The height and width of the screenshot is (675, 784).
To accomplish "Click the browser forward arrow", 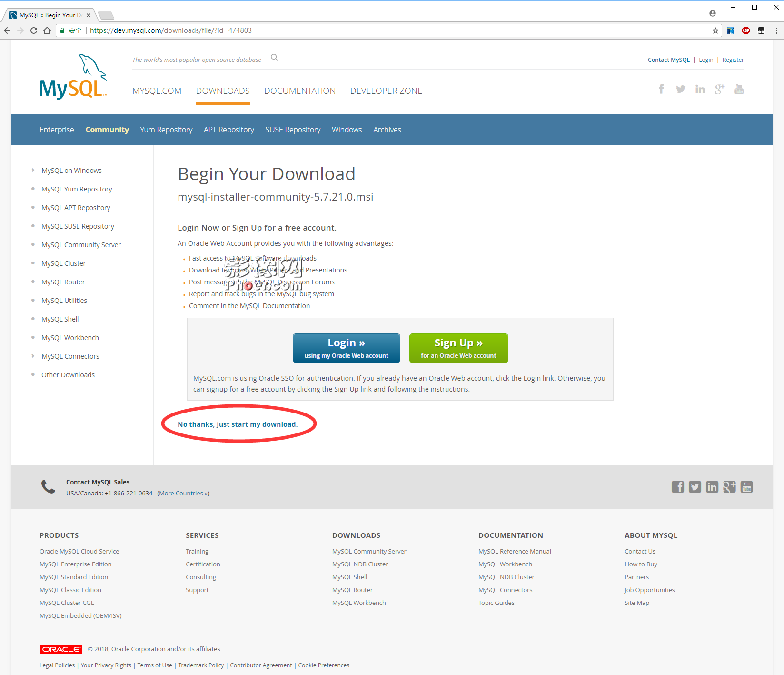I will tap(20, 30).
